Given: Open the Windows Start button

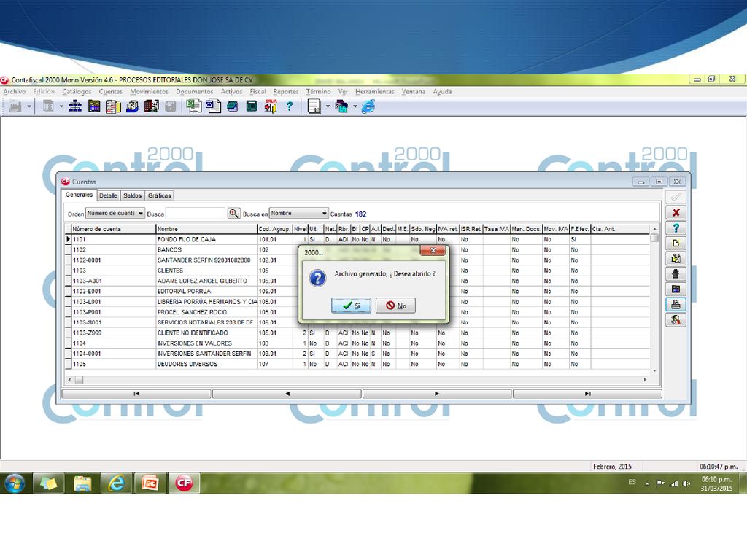Looking at the screenshot, I should click(x=15, y=483).
